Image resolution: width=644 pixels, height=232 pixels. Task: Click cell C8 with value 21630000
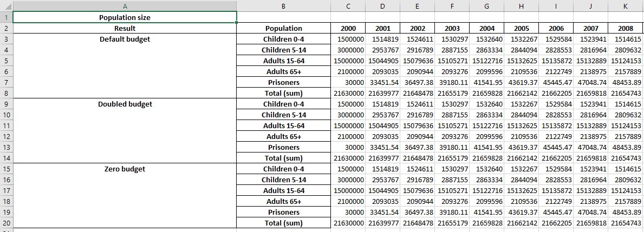(x=348, y=93)
